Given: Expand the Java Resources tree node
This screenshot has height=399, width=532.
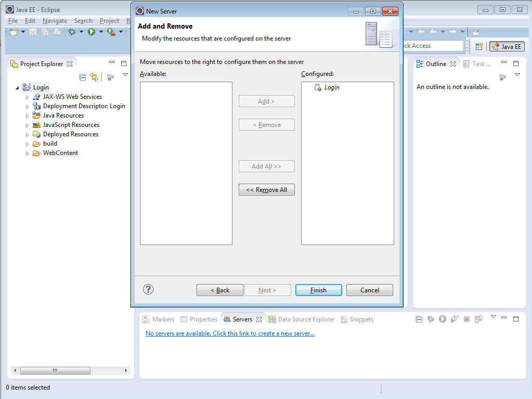Looking at the screenshot, I should [x=27, y=115].
